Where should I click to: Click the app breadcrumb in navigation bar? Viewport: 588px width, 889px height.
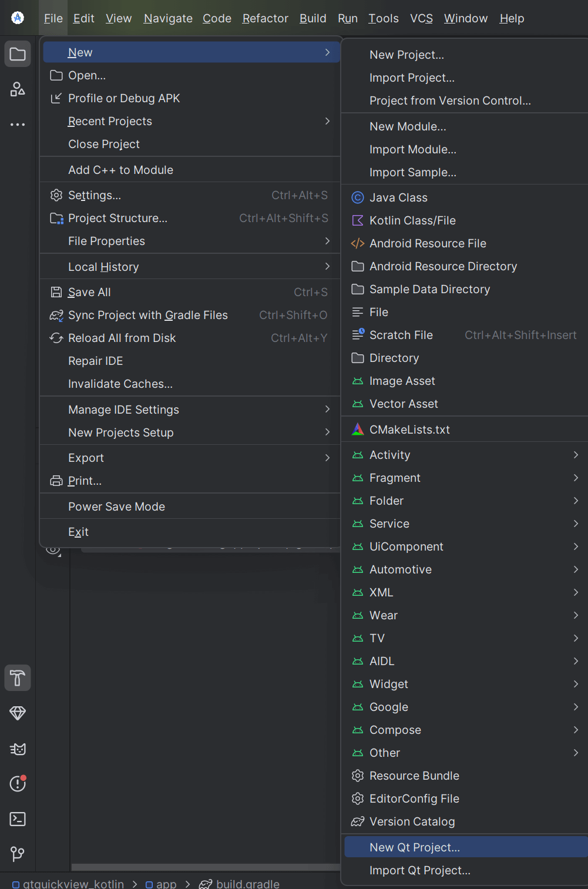pos(166,884)
